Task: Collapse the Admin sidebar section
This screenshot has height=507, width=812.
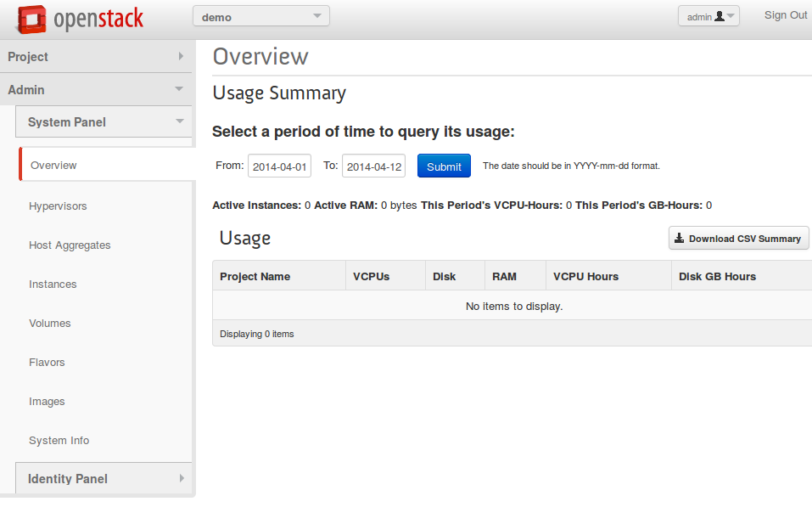Action: click(x=96, y=90)
